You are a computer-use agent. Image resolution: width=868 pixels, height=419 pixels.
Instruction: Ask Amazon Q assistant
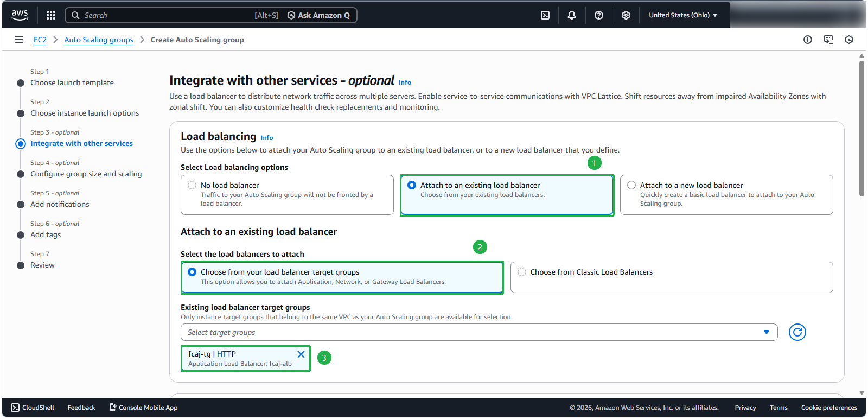318,15
